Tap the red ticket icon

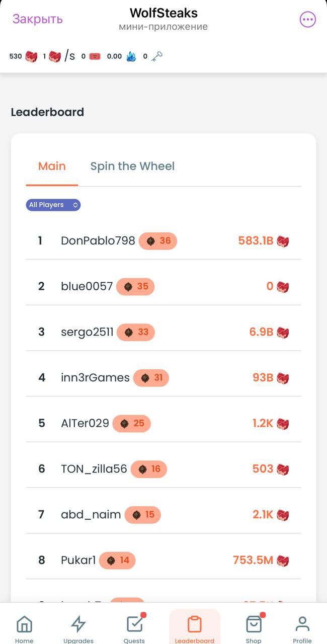[x=95, y=56]
